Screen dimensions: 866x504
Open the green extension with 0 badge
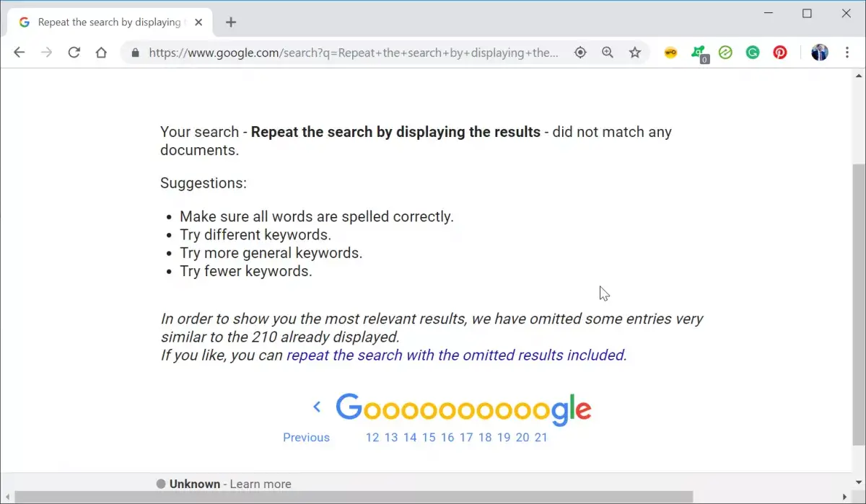click(x=699, y=53)
